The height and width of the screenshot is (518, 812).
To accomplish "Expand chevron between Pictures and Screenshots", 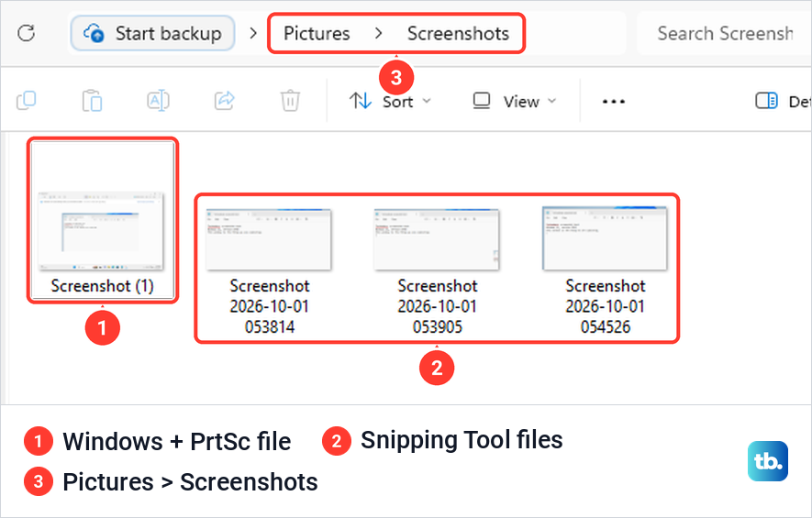I will [379, 33].
